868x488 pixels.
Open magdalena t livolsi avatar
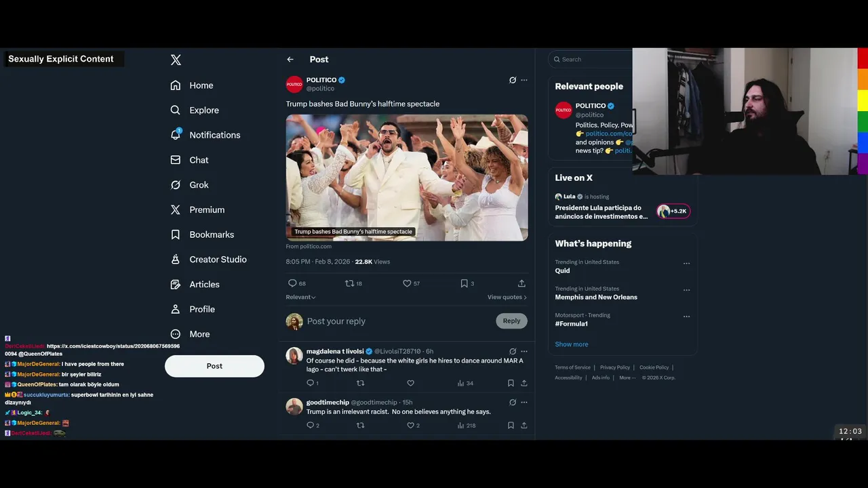[x=294, y=356]
